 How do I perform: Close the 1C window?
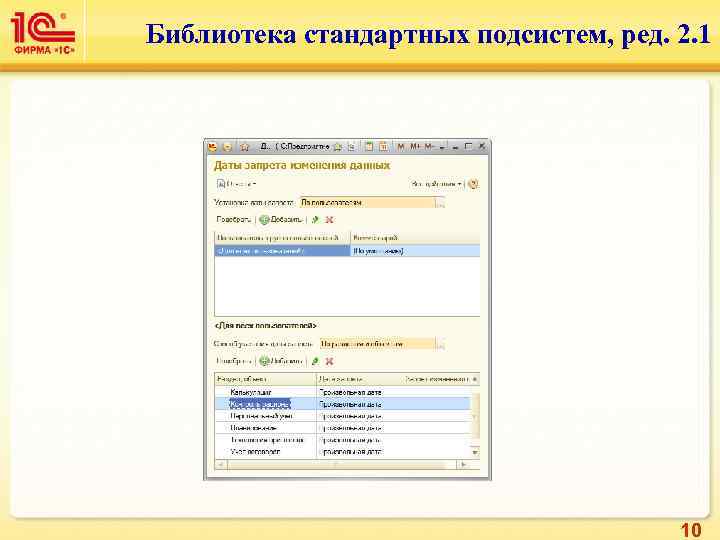(482, 146)
